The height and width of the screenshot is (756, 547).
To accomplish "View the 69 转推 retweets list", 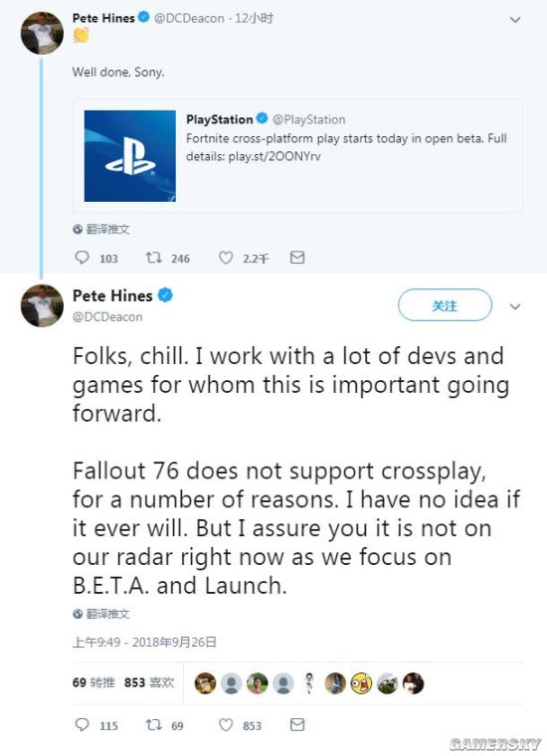I will (93, 682).
